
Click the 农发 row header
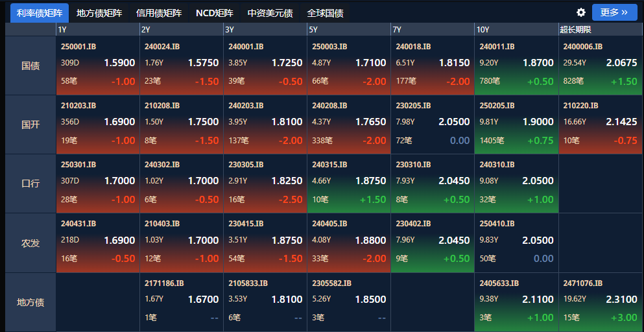click(30, 243)
